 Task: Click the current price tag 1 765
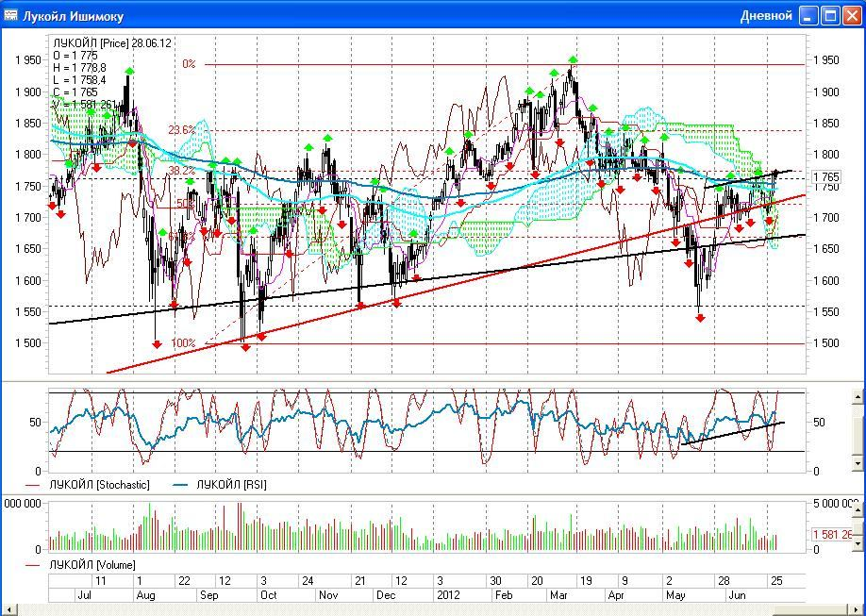(x=826, y=176)
